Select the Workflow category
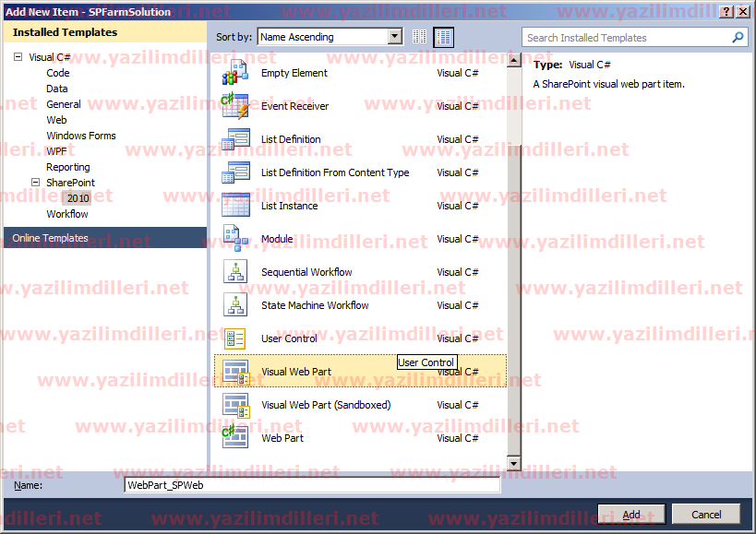 point(67,214)
